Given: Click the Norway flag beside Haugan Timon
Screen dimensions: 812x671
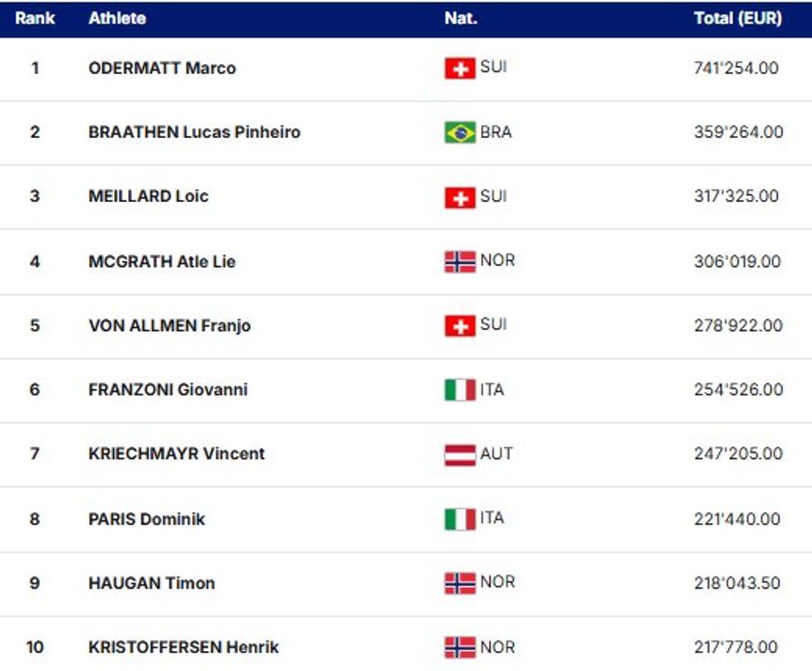Looking at the screenshot, I should click(459, 584).
